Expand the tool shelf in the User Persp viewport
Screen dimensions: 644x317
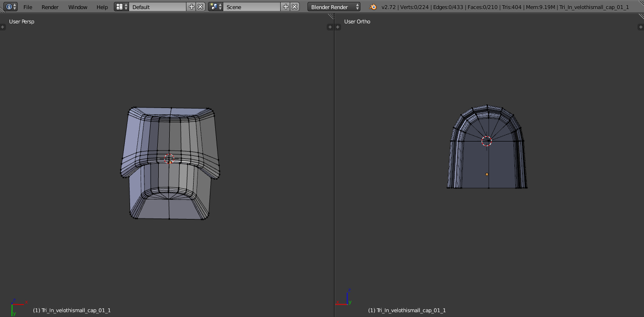[x=2, y=27]
